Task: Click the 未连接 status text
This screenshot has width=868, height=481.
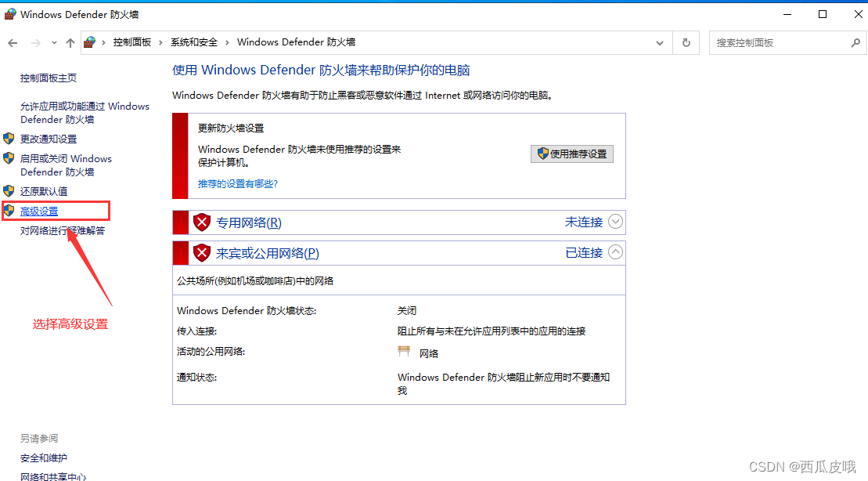Action: (583, 222)
